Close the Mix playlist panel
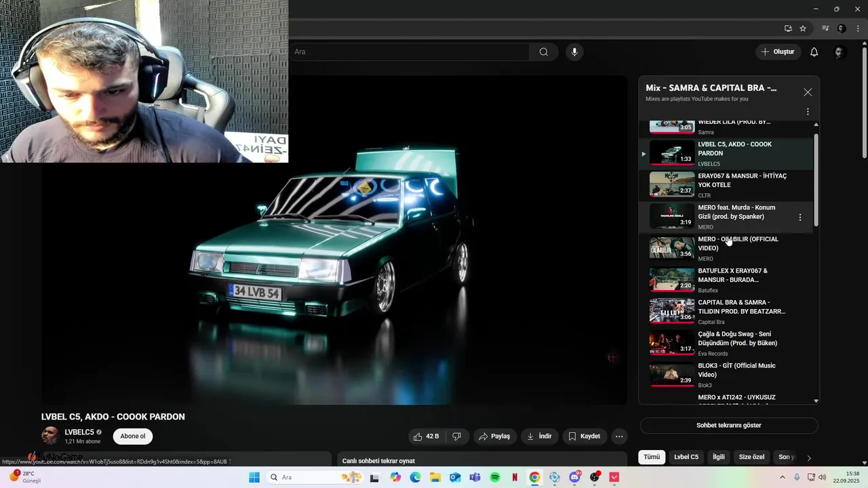The height and width of the screenshot is (488, 868). [808, 92]
